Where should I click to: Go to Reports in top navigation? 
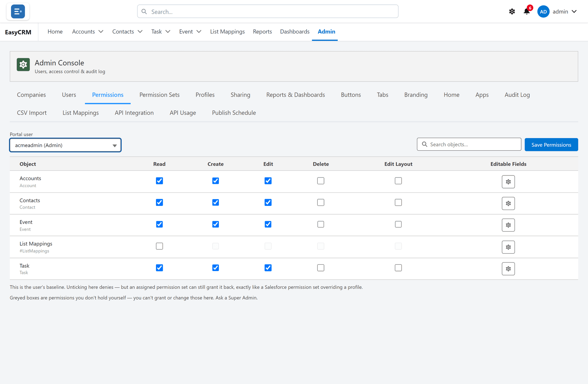(x=262, y=32)
